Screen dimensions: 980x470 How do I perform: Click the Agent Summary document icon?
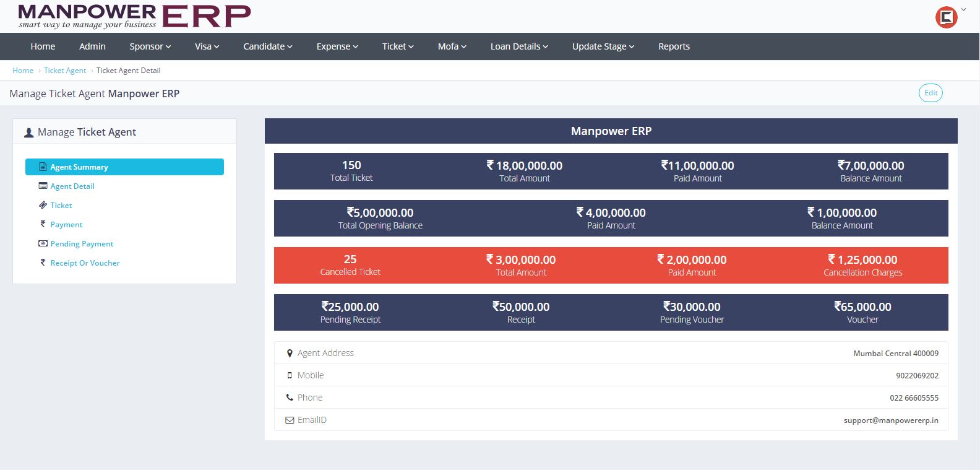43,167
